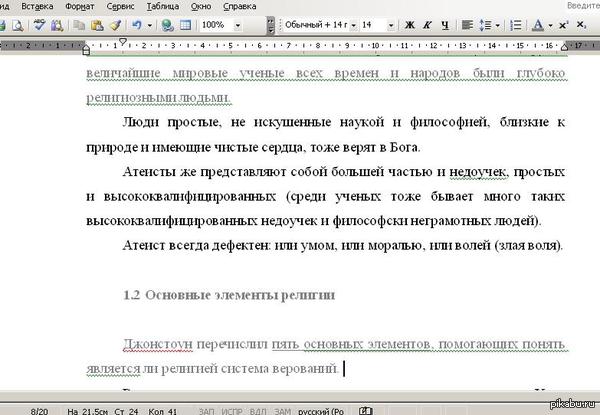
Task: Click the Paste clipboard icon
Action: [x=100, y=24]
